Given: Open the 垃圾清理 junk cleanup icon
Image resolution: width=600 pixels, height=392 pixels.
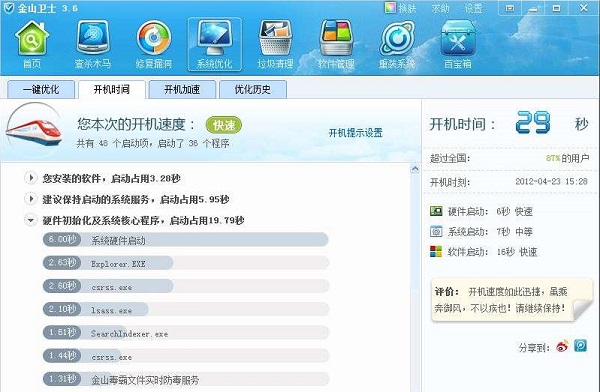Looking at the screenshot, I should click(276, 45).
